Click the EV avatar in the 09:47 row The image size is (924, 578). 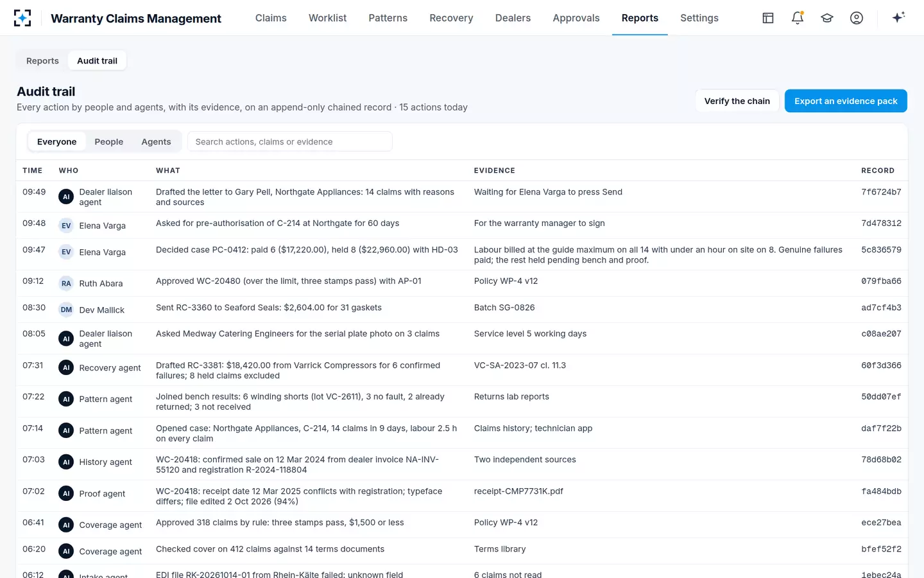pos(66,252)
